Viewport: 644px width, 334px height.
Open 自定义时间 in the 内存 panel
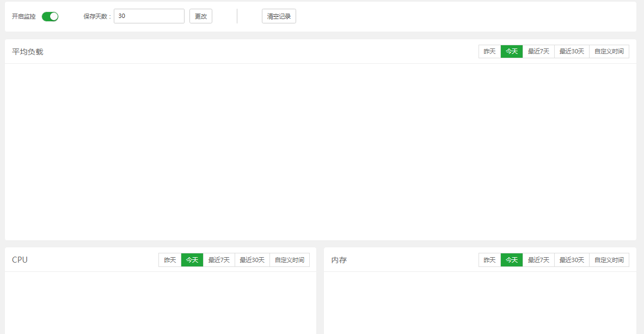pos(609,260)
